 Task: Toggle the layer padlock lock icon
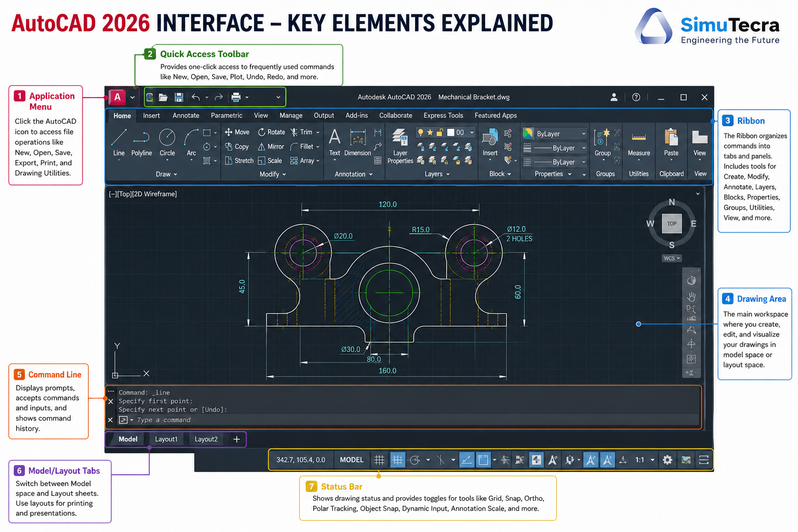(x=440, y=132)
